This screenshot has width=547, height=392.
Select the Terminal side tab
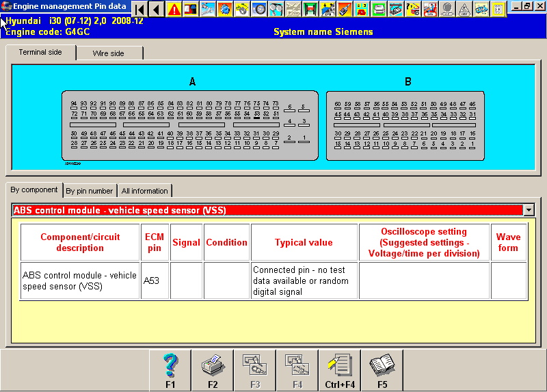[x=40, y=53]
